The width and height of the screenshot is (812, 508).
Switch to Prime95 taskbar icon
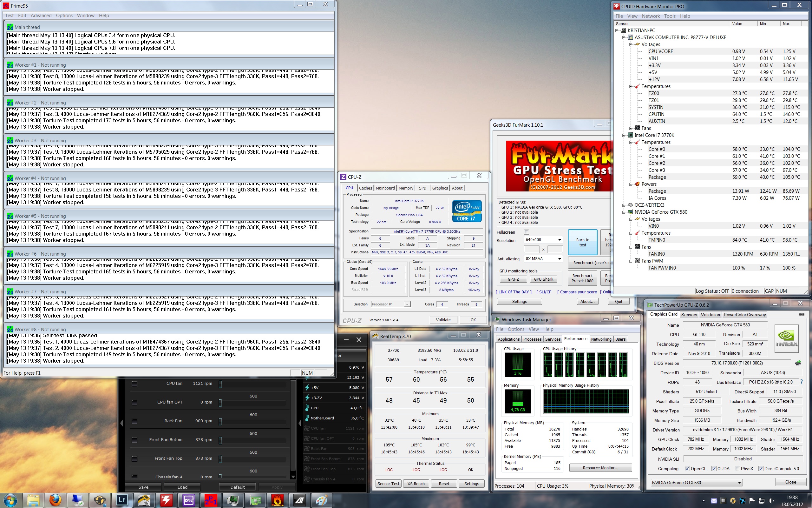coord(211,501)
